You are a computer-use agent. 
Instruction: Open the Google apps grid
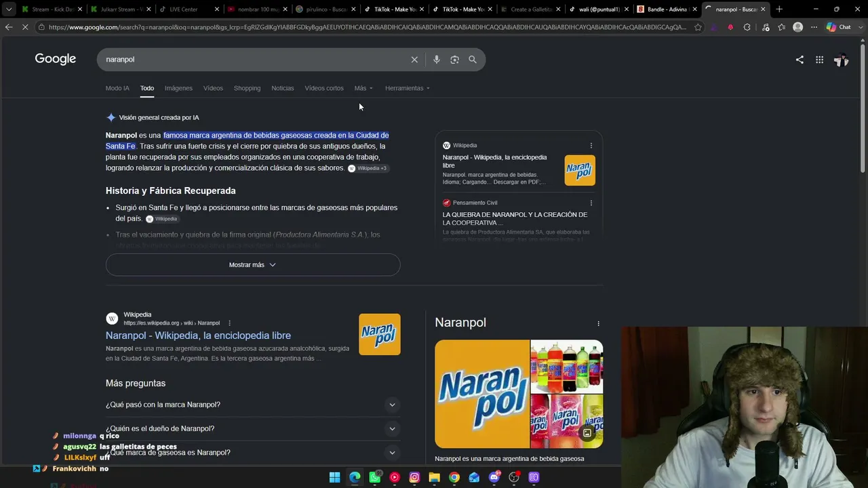(819, 60)
